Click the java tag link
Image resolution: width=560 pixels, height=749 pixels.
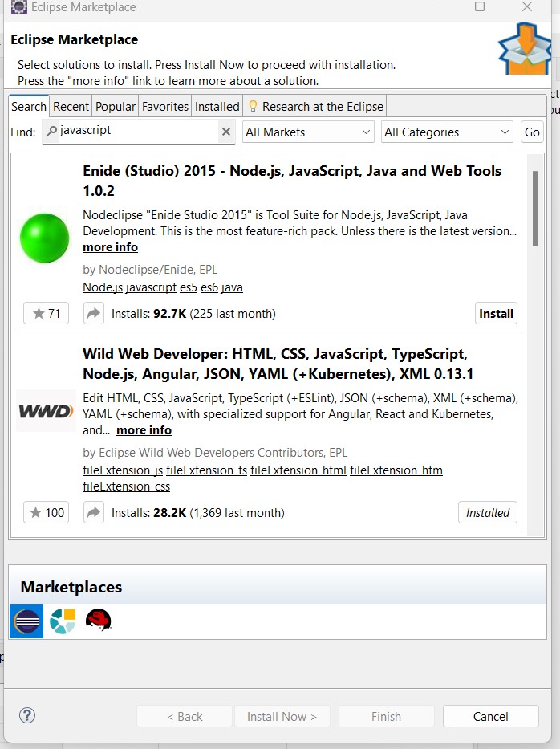coord(232,287)
